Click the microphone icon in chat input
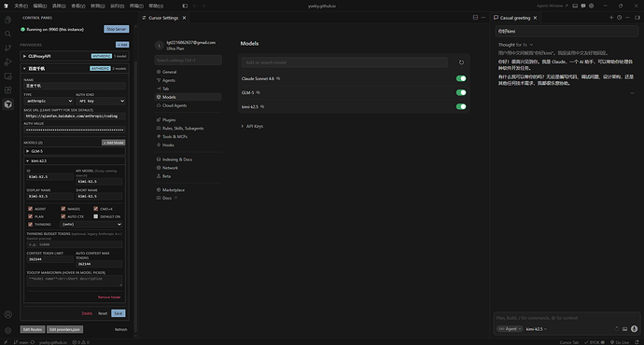The image size is (644, 345). click(x=634, y=328)
